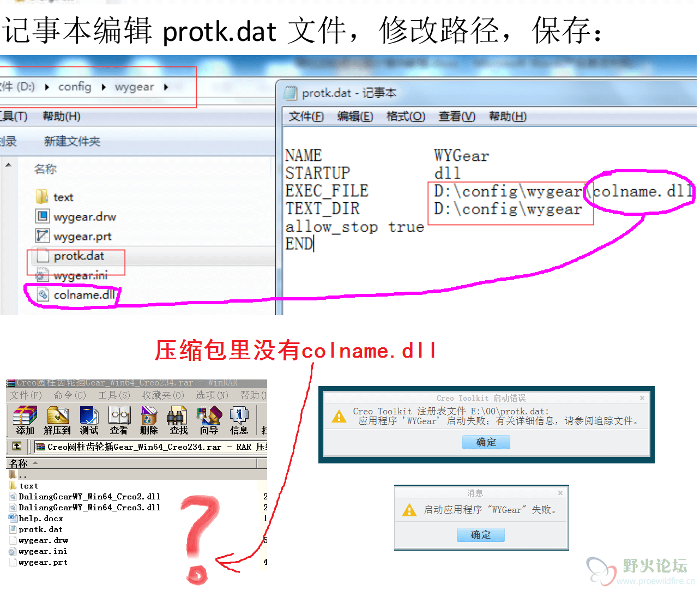Click config segment in Explorer address bar
This screenshot has height=591, width=700.
[75, 87]
